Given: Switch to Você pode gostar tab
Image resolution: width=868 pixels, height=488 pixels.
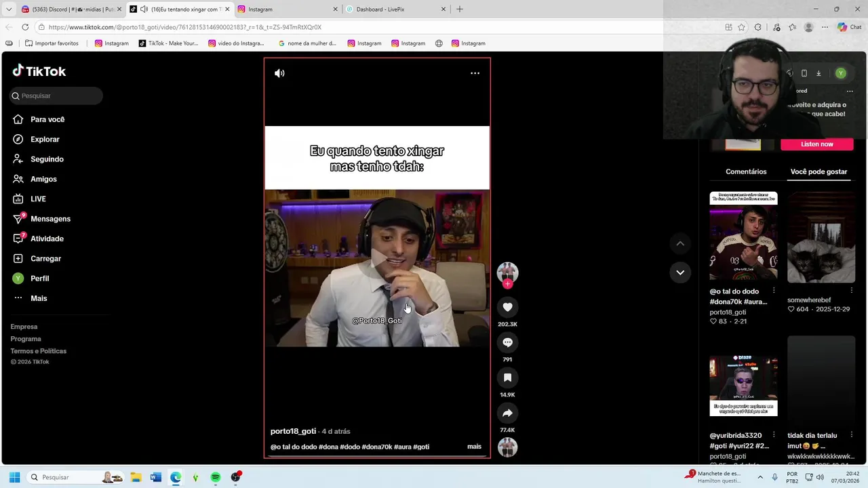Looking at the screenshot, I should [x=818, y=171].
